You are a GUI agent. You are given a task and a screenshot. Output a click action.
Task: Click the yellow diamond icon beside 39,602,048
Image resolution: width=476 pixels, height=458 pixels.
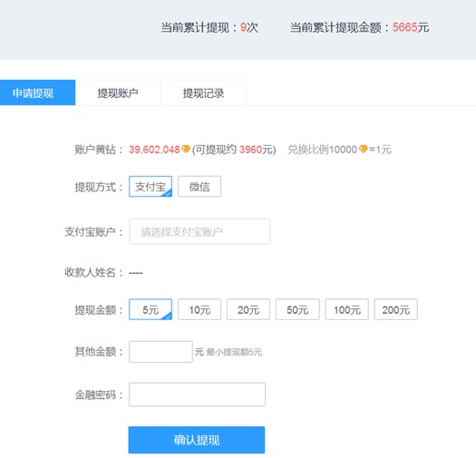(x=186, y=149)
